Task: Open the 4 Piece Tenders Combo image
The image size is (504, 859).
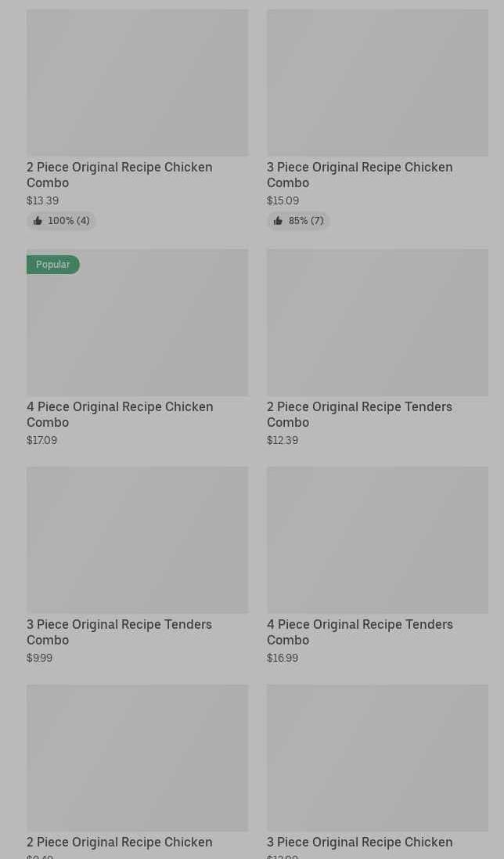Action: [377, 540]
